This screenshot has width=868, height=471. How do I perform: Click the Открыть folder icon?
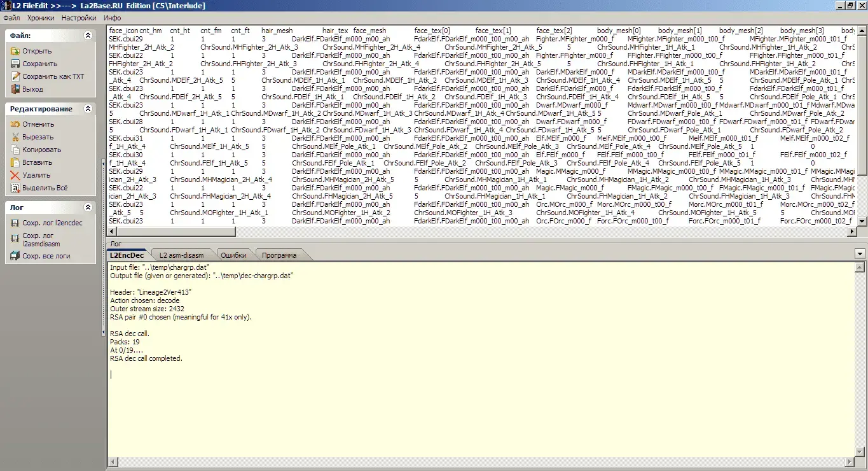tap(15, 51)
